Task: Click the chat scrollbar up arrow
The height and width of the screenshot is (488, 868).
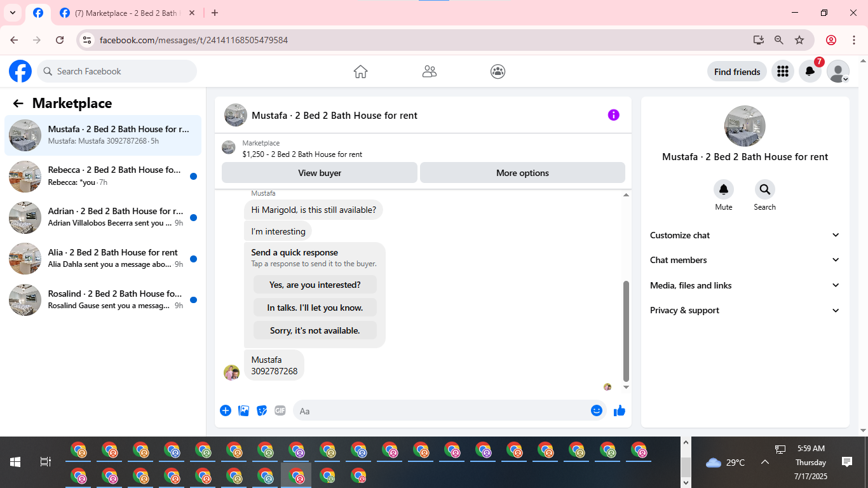Action: click(626, 195)
